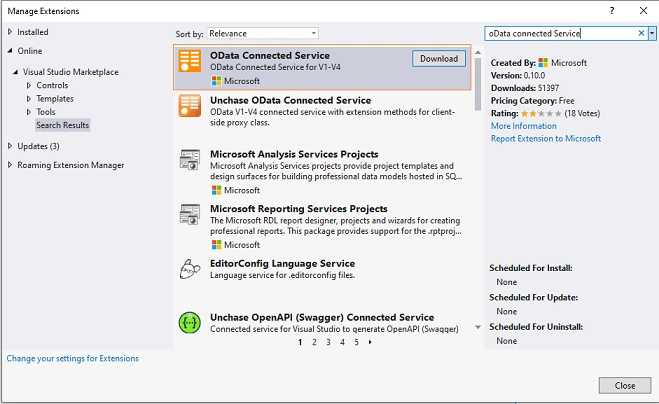Select the Installed category
Image resolution: width=659 pixels, height=404 pixels.
33,32
